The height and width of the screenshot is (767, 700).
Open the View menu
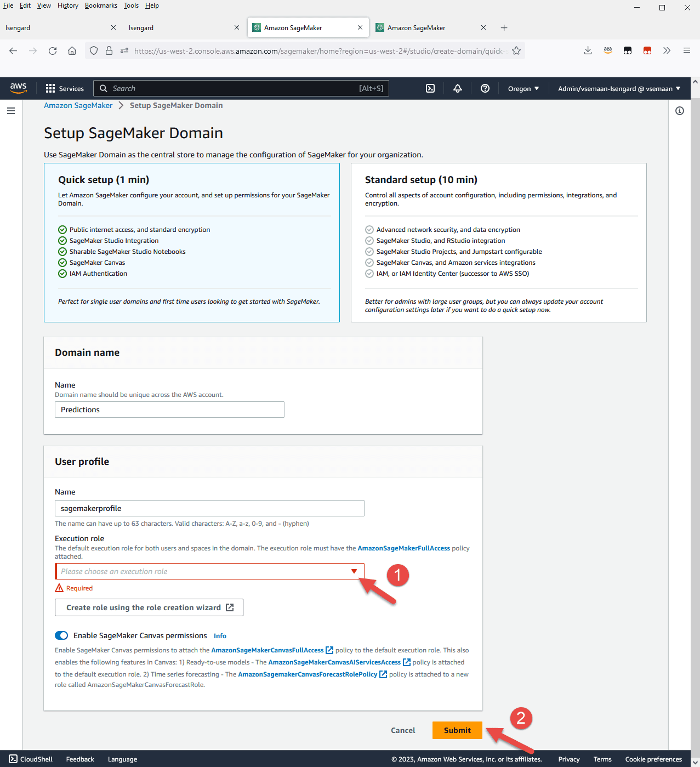(44, 5)
